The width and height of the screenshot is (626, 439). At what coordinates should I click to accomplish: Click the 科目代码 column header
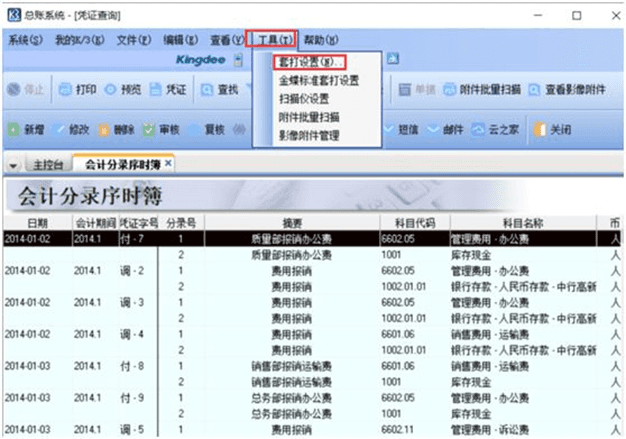415,223
